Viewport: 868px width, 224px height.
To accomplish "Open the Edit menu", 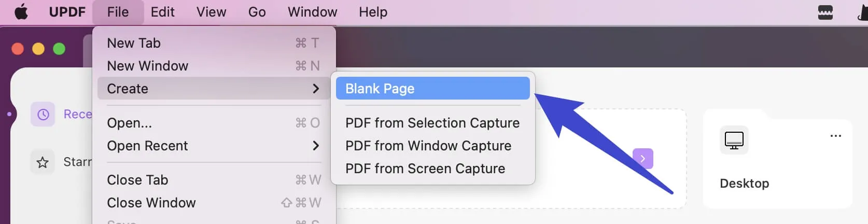I will pos(162,12).
